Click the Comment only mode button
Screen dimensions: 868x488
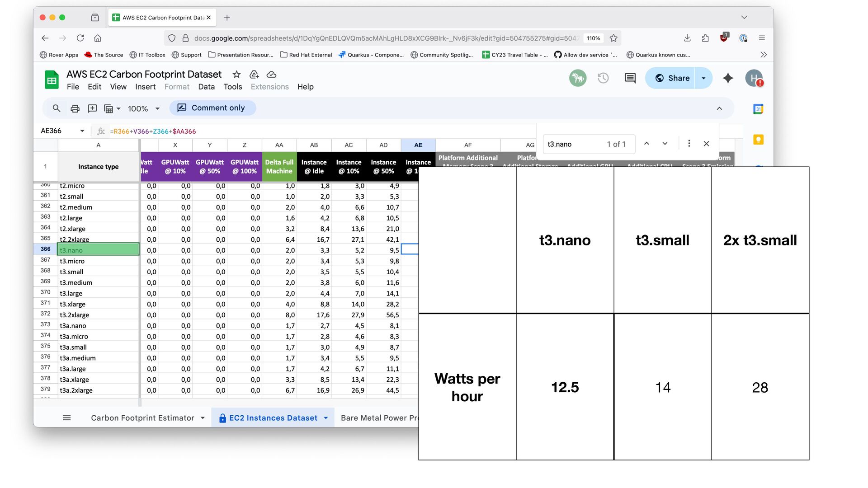tap(212, 108)
